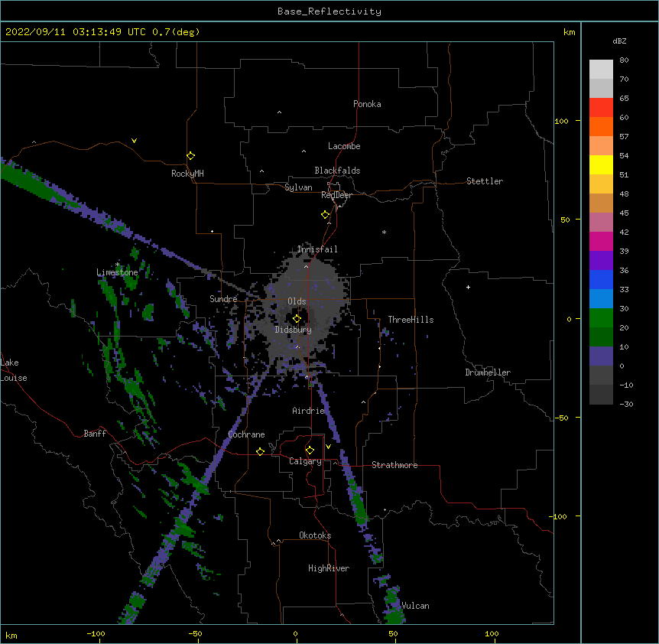This screenshot has width=659, height=644.
Task: Click the Sylvan label
Action: [x=298, y=187]
